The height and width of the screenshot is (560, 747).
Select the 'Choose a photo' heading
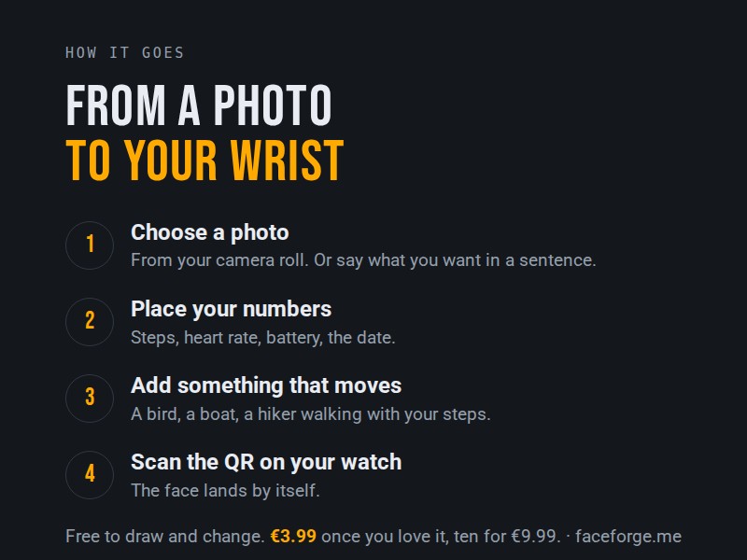210,232
